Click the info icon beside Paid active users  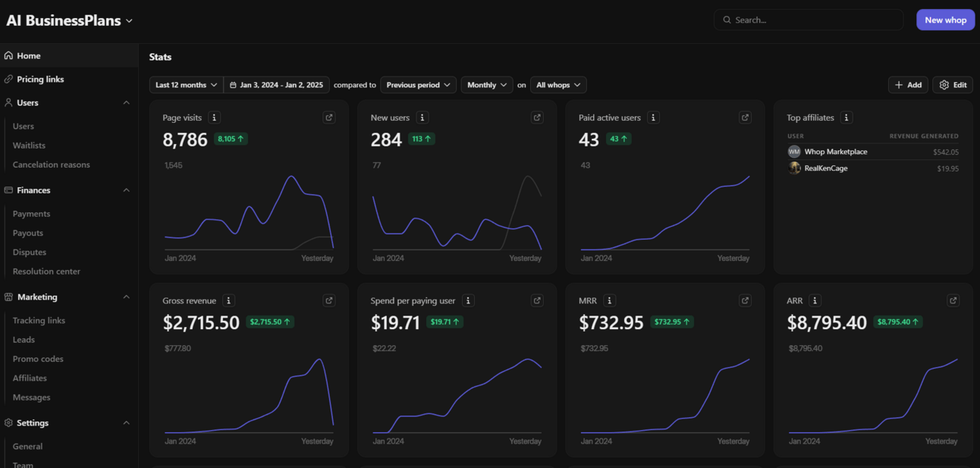(653, 118)
